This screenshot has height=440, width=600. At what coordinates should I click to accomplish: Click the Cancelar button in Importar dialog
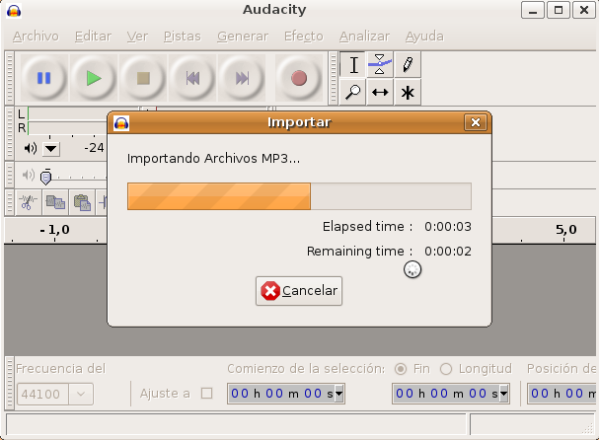click(x=299, y=291)
